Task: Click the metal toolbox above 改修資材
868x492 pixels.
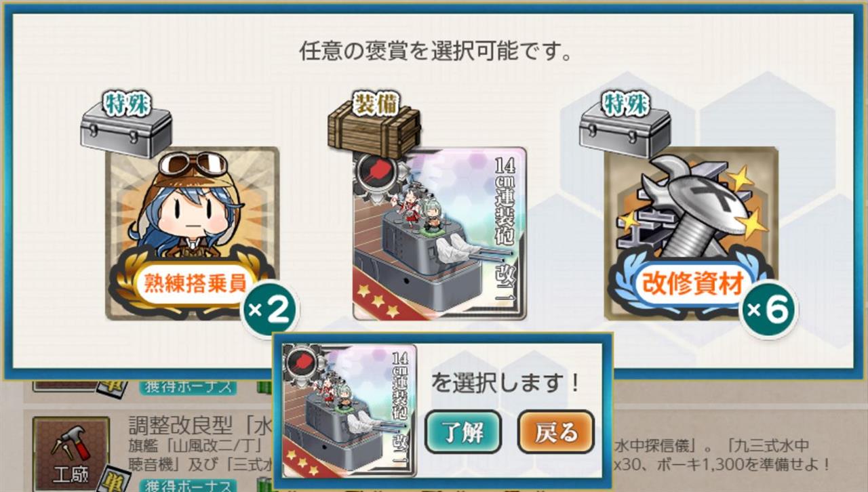Action: (625, 134)
